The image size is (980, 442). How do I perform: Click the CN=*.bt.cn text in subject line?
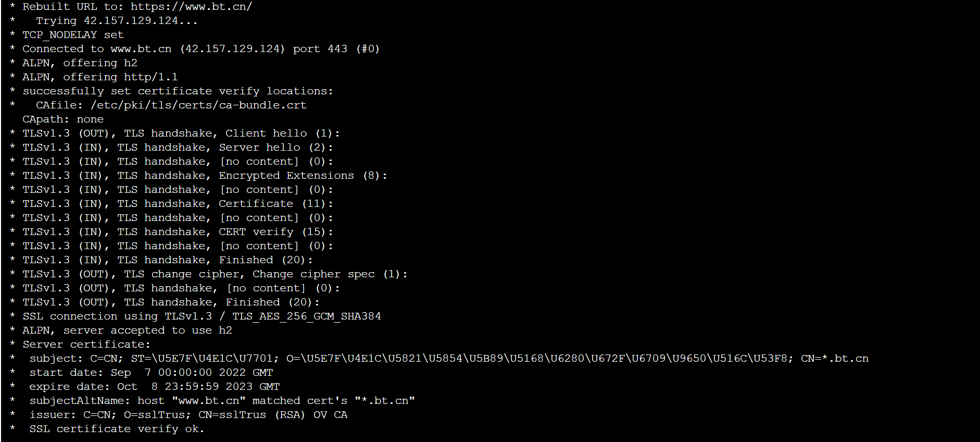click(834, 359)
